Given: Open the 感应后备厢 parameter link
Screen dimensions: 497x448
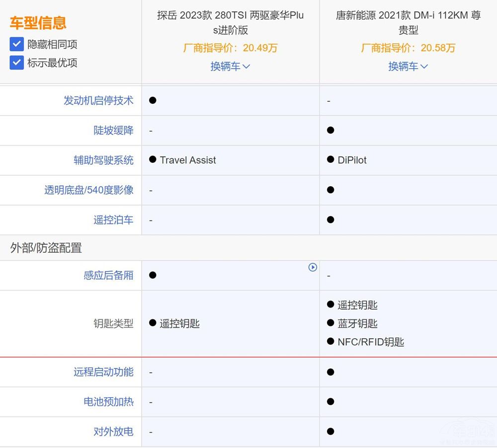Looking at the screenshot, I should point(108,275).
